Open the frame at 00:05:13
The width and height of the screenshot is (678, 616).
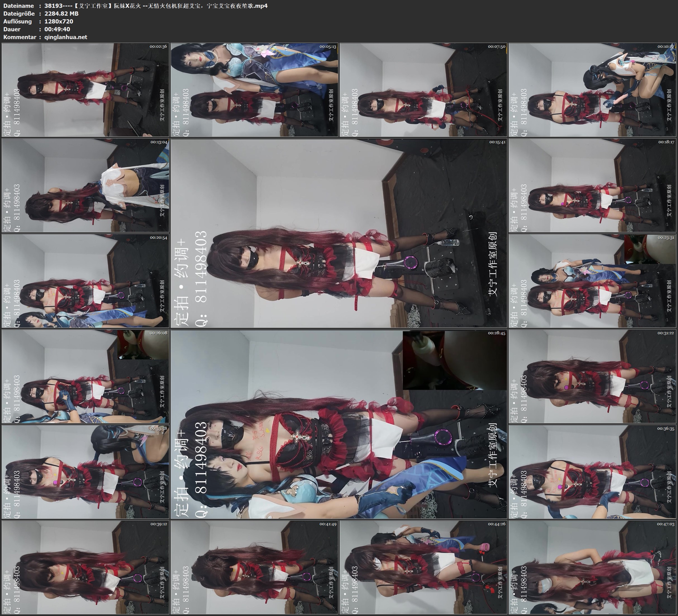254,90
